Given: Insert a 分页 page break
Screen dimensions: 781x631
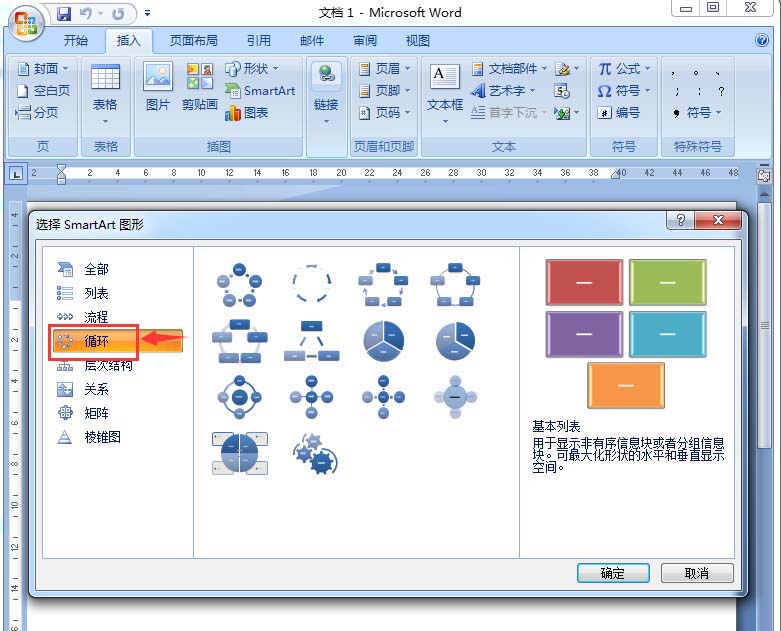Looking at the screenshot, I should 37,113.
